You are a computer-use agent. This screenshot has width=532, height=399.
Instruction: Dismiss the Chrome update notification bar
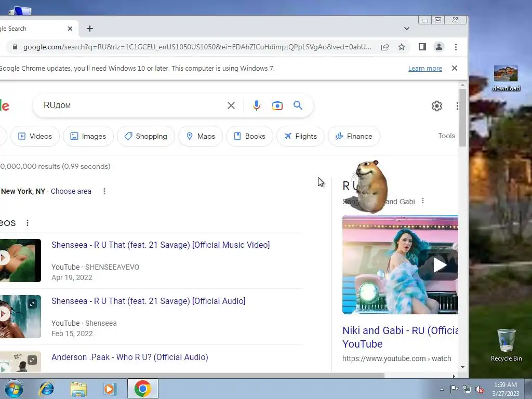[x=455, y=68]
